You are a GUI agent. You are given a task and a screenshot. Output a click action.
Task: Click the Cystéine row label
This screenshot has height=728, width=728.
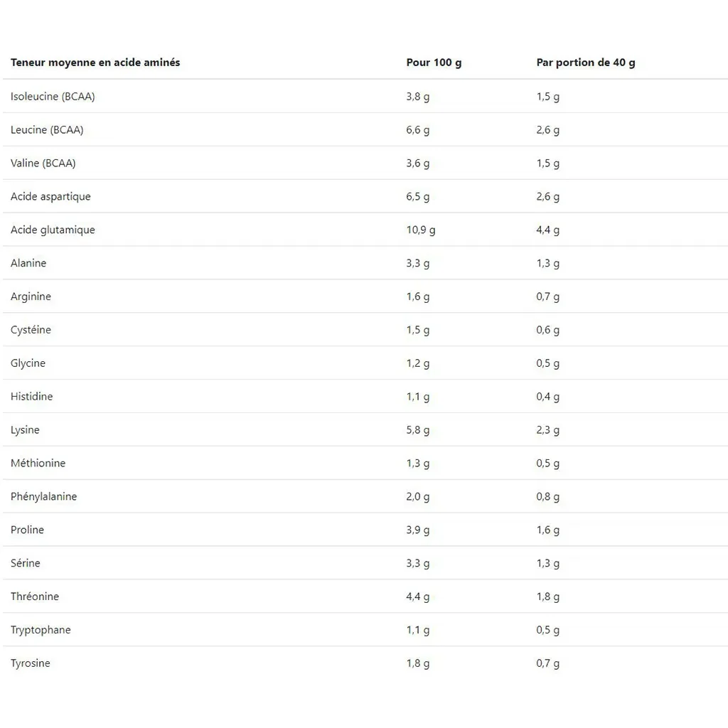point(31,330)
